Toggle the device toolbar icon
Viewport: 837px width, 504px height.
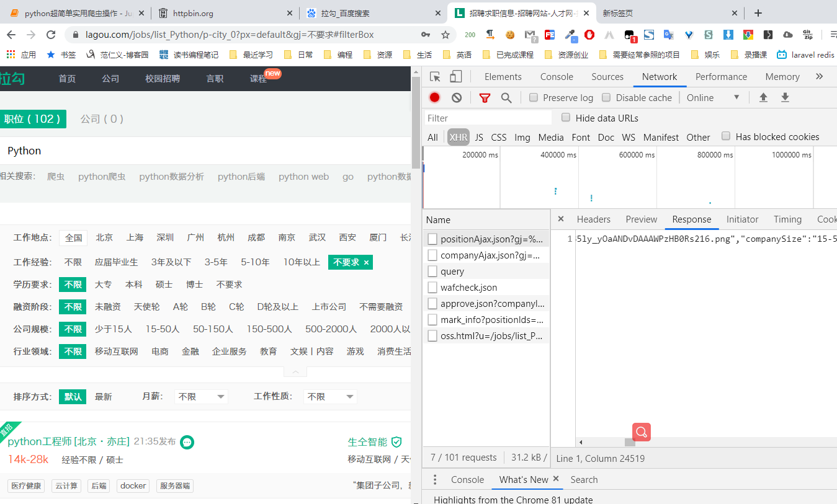[456, 77]
